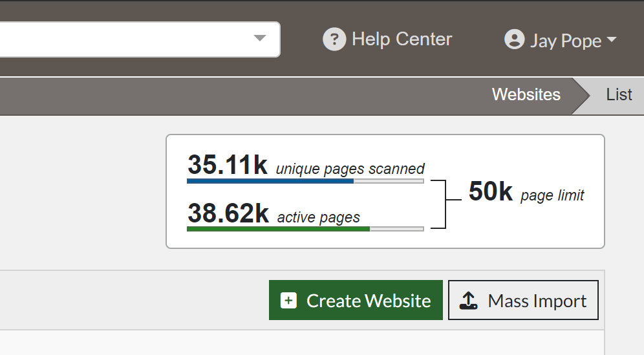Click the blue unique pages scanned progress bar
644x355 pixels.
coord(305,181)
